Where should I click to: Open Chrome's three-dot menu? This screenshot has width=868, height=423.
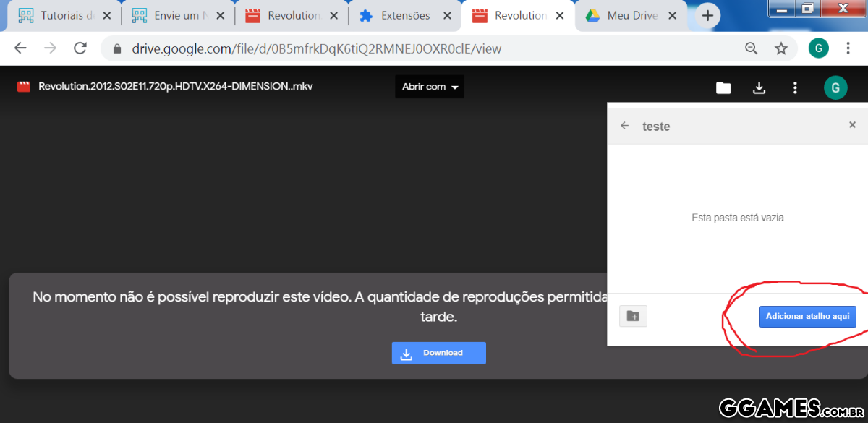(x=846, y=48)
